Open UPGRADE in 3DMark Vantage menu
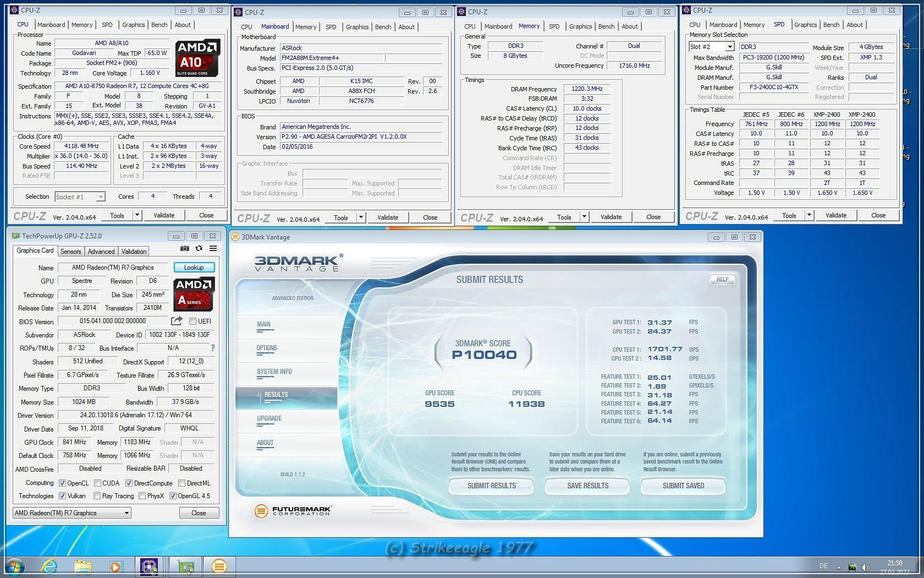 [269, 418]
